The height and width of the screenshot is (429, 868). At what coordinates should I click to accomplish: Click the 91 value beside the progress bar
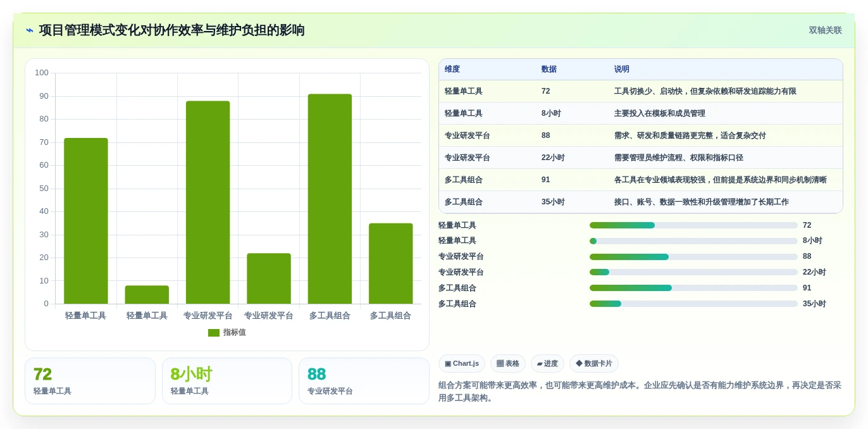pyautogui.click(x=807, y=288)
